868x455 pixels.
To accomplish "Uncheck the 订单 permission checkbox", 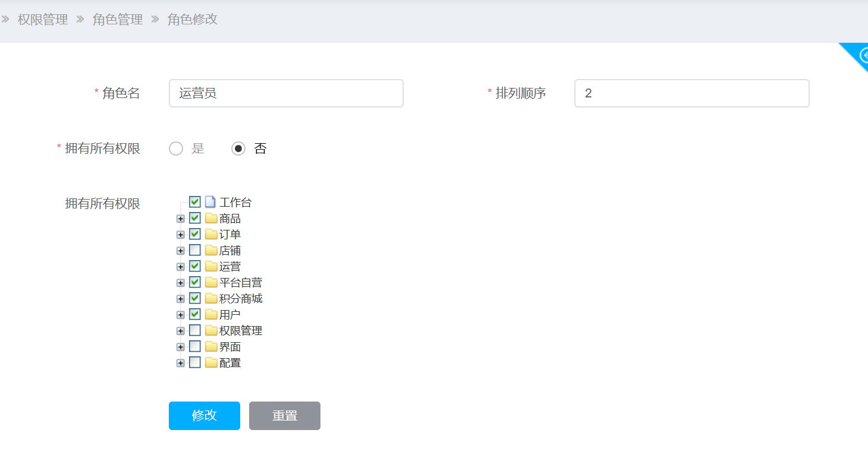I will [x=195, y=234].
